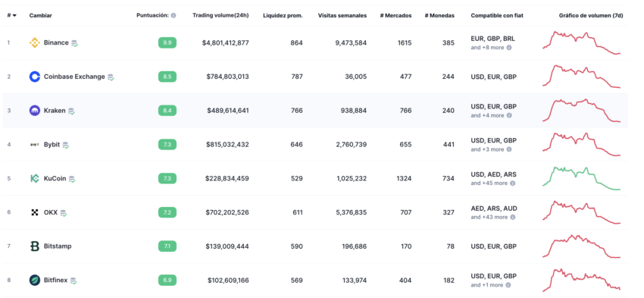Image resolution: width=644 pixels, height=298 pixels.
Task: Open the Bitstamp exchange link
Action: (x=58, y=246)
